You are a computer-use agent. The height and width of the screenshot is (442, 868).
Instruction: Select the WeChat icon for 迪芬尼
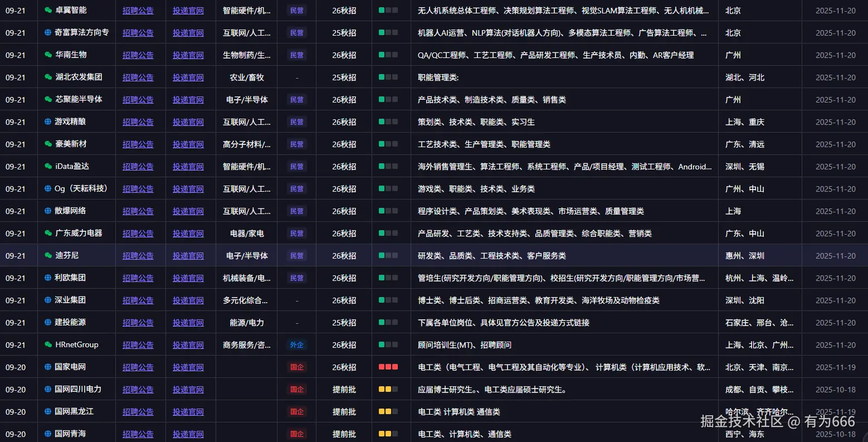tap(48, 255)
